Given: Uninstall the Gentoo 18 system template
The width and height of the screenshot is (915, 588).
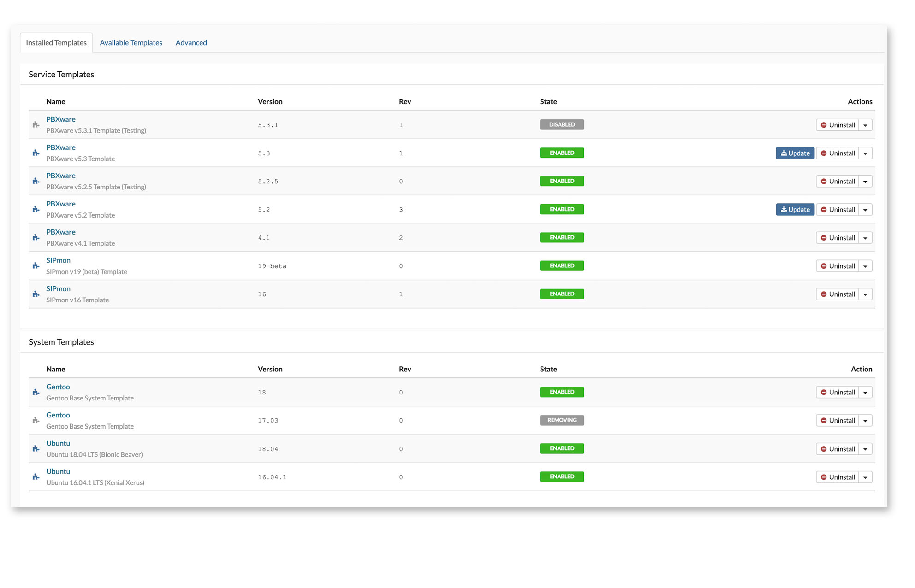Looking at the screenshot, I should point(837,392).
